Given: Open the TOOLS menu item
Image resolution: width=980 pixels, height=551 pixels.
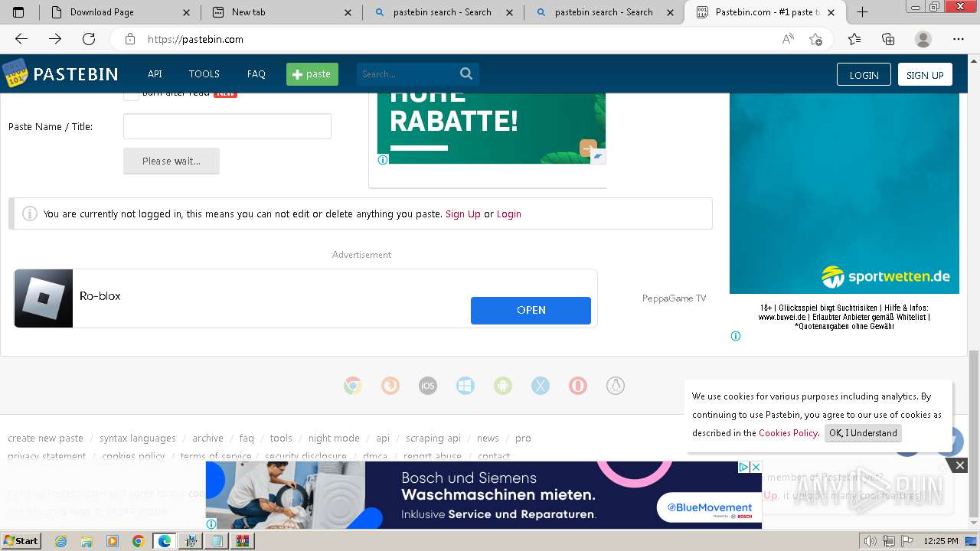Looking at the screenshot, I should click(x=204, y=74).
